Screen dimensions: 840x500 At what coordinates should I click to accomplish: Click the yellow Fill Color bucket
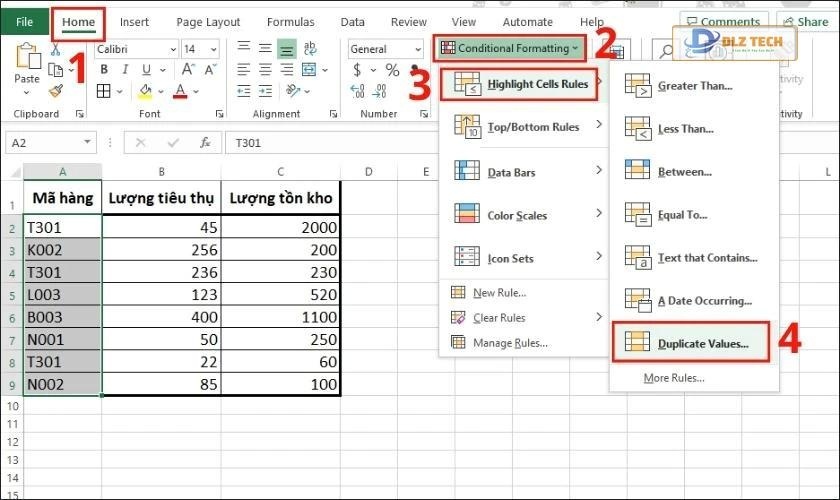[x=144, y=91]
